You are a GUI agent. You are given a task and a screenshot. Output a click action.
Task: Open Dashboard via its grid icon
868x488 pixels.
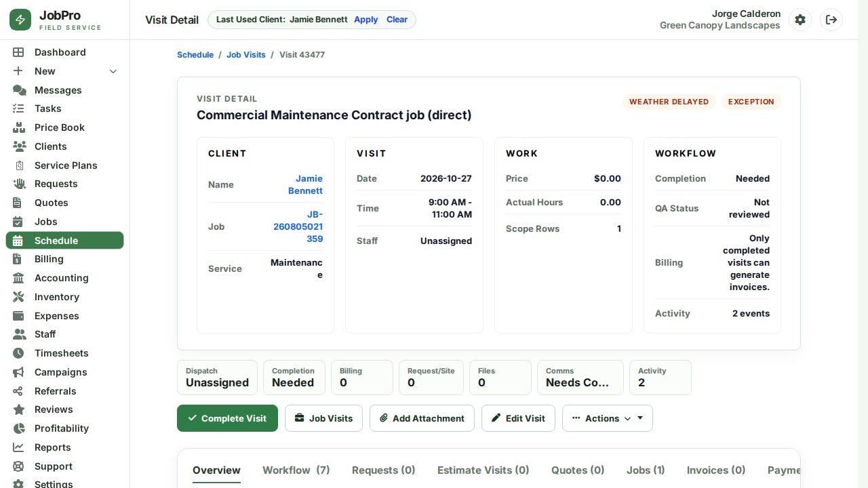(x=18, y=52)
